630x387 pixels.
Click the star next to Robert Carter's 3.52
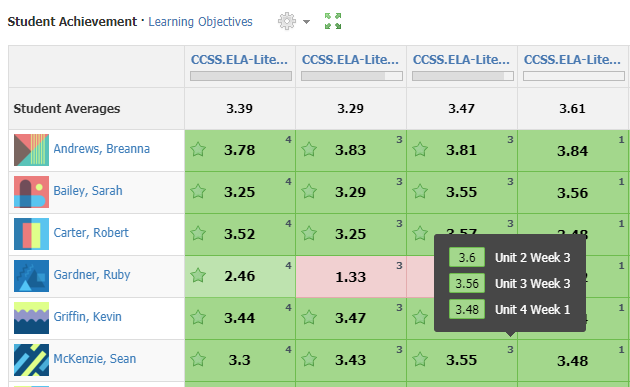(x=198, y=233)
